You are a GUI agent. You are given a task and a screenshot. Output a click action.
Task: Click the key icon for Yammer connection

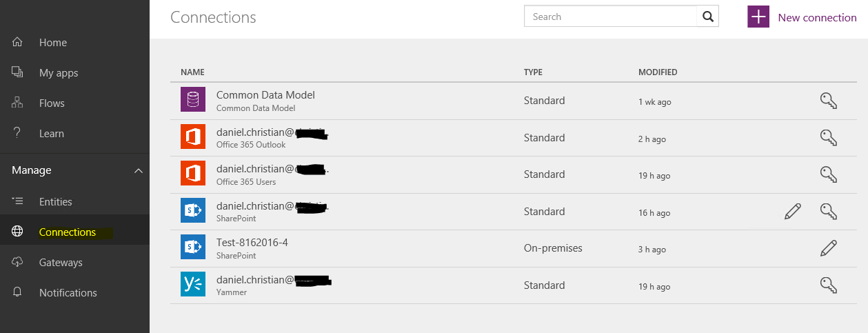(x=829, y=285)
